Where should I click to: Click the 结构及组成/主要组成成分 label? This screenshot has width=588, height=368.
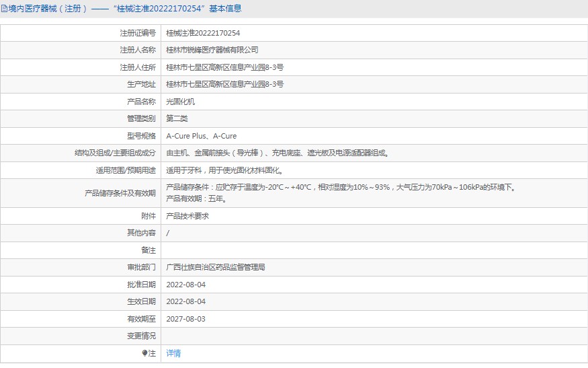115,153
